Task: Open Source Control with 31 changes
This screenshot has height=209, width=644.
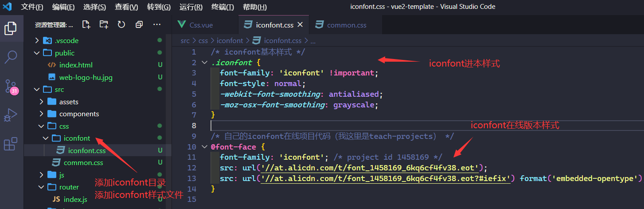Action: point(11,86)
